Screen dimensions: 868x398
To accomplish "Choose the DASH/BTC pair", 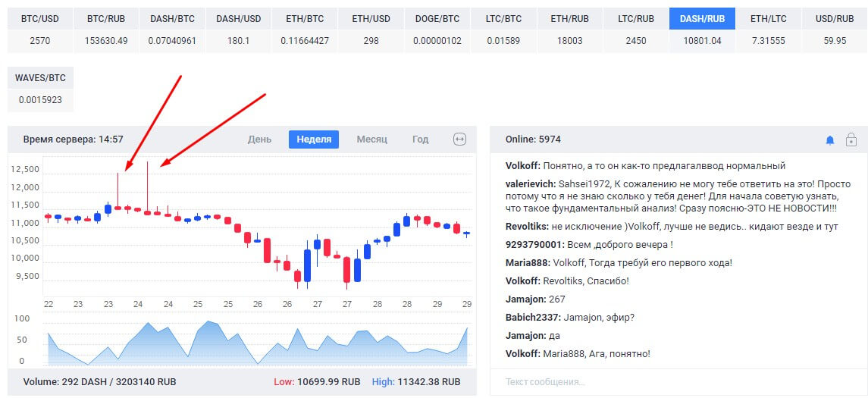I will [x=172, y=30].
